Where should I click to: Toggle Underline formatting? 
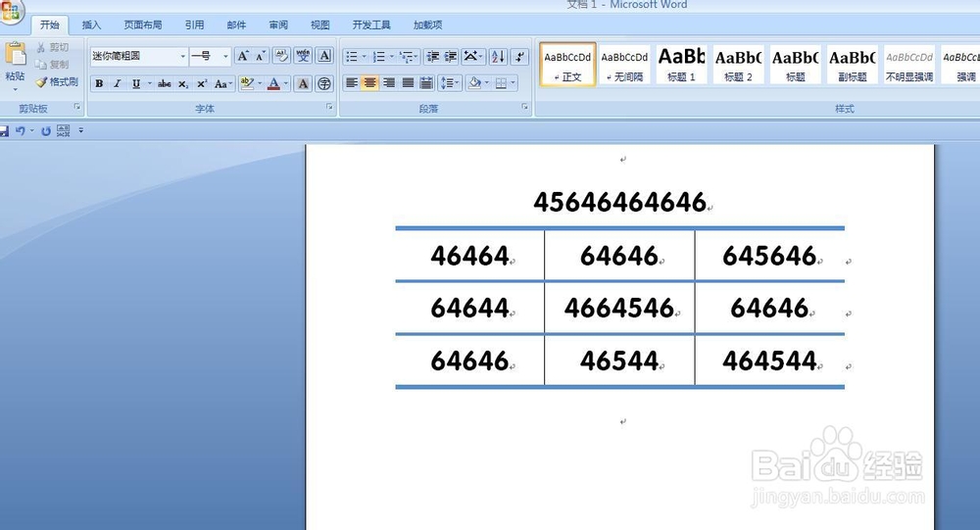coord(135,83)
